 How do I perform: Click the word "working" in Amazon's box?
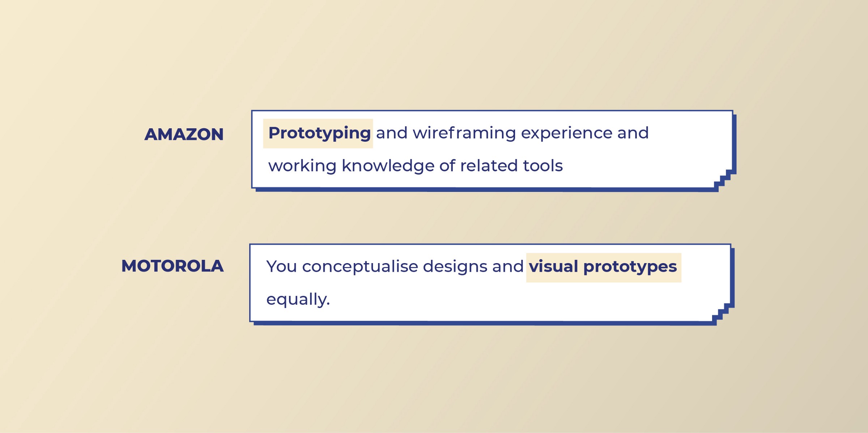click(x=302, y=166)
